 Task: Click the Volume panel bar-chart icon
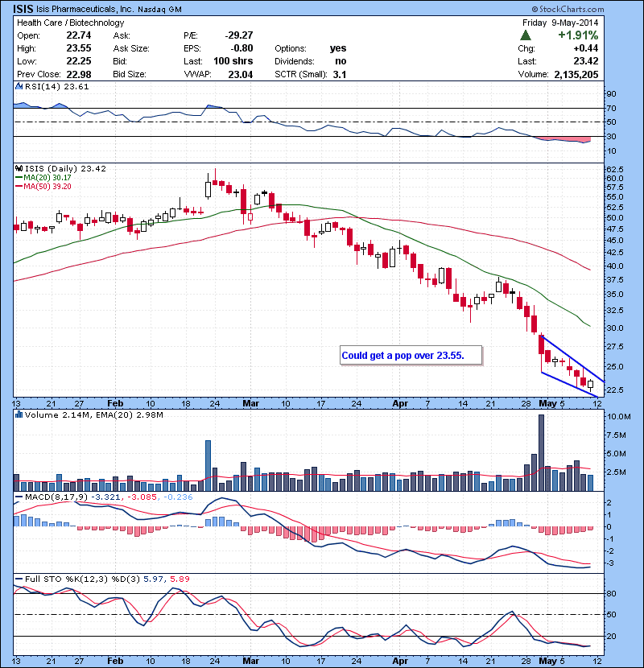pos(19,414)
